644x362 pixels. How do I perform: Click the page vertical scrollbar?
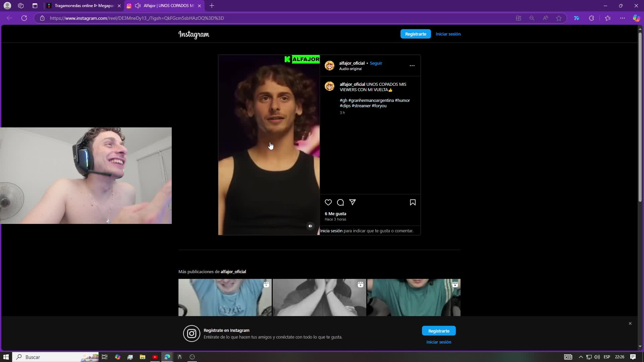click(x=640, y=117)
